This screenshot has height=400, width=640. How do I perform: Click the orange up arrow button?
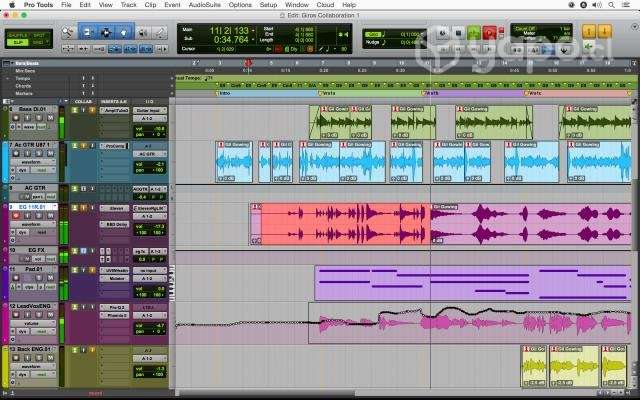[589, 31]
